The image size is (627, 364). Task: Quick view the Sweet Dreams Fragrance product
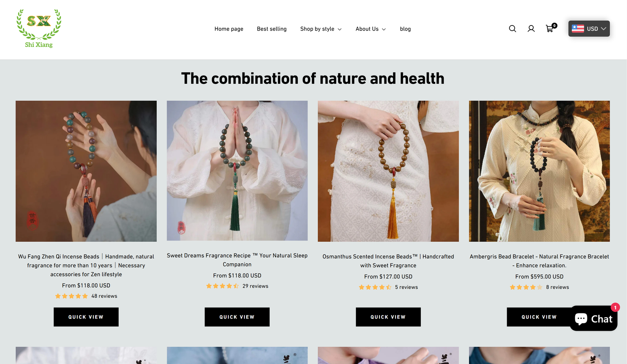[237, 317]
